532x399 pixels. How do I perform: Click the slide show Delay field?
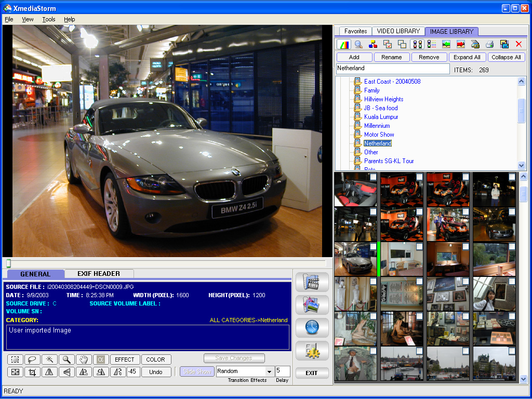pos(283,371)
